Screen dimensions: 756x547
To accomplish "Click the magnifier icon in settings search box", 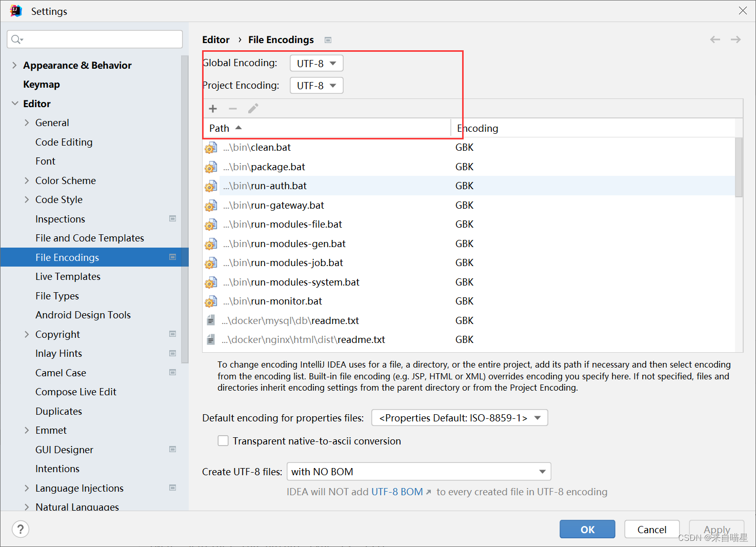I will click(x=16, y=39).
